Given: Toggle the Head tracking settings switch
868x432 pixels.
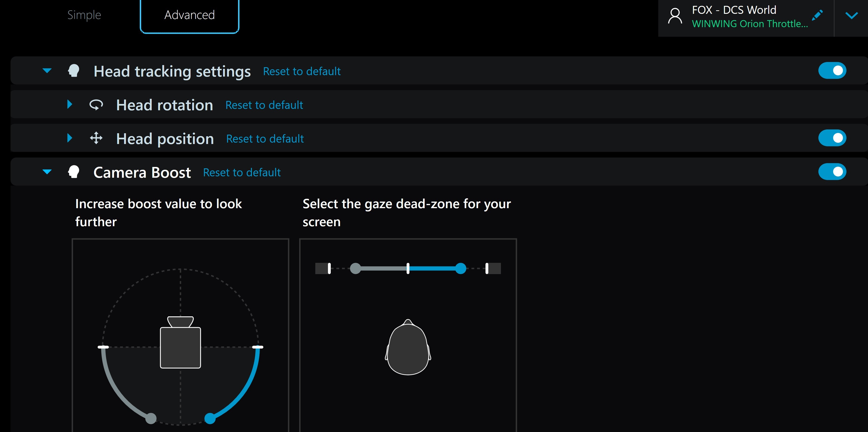Looking at the screenshot, I should [x=832, y=70].
